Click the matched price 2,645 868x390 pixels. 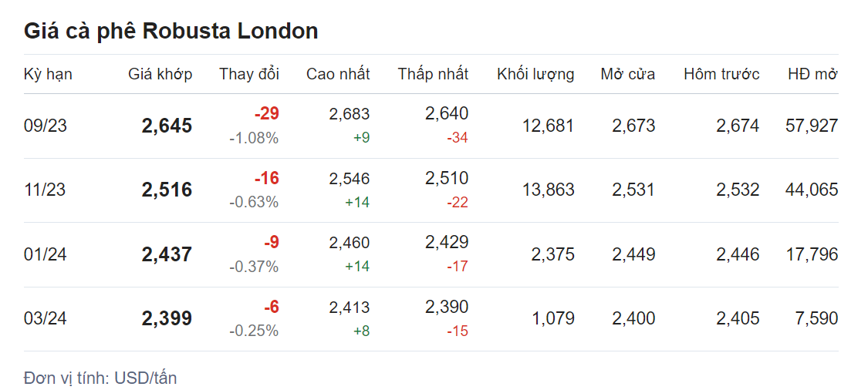pyautogui.click(x=167, y=126)
